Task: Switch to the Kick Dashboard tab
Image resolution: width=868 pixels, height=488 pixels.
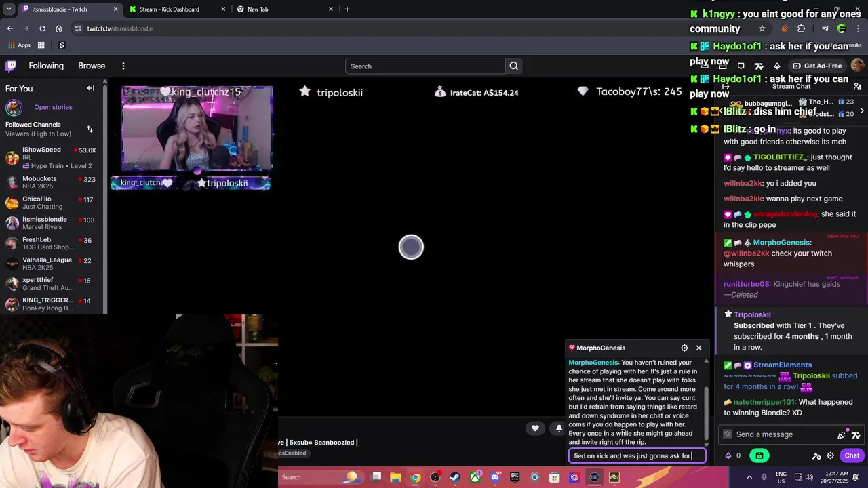Action: coord(176,9)
